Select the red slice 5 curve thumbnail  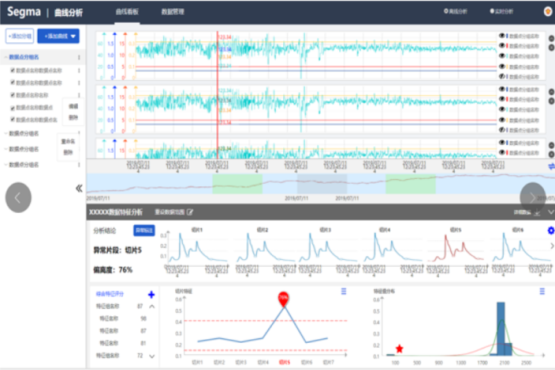(x=455, y=248)
